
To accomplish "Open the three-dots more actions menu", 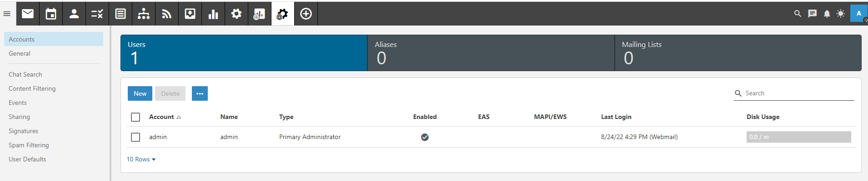I will pyautogui.click(x=200, y=93).
